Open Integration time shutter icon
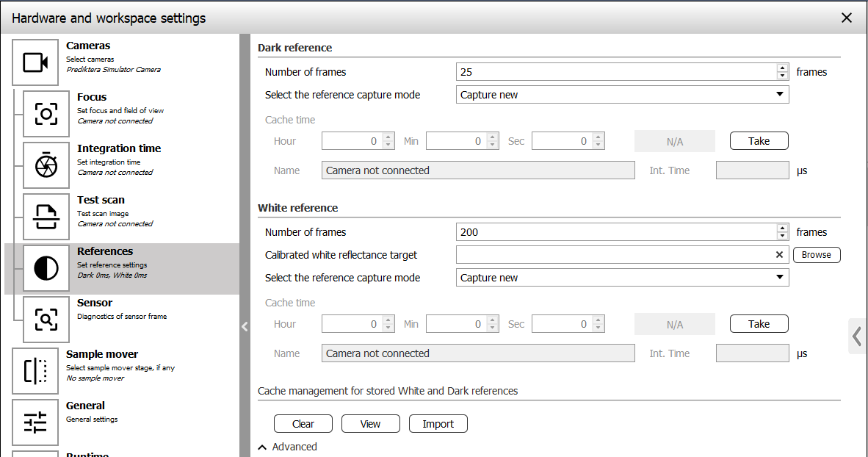The height and width of the screenshot is (457, 868). [x=46, y=165]
